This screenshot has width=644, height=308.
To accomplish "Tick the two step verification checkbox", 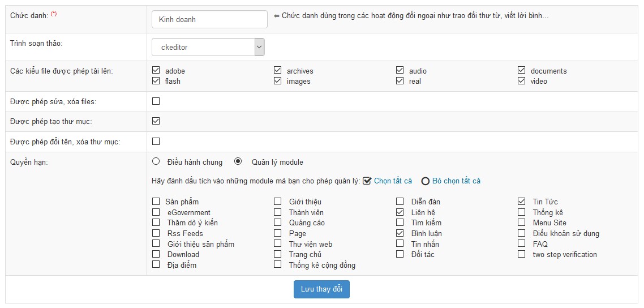I will pyautogui.click(x=521, y=254).
